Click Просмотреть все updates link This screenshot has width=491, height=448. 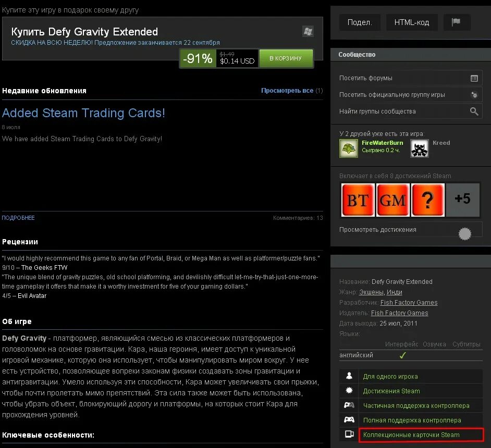(x=287, y=91)
